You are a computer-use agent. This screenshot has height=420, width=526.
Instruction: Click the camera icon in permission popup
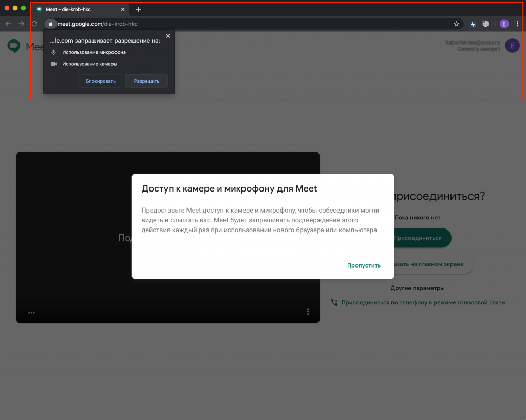[x=53, y=64]
